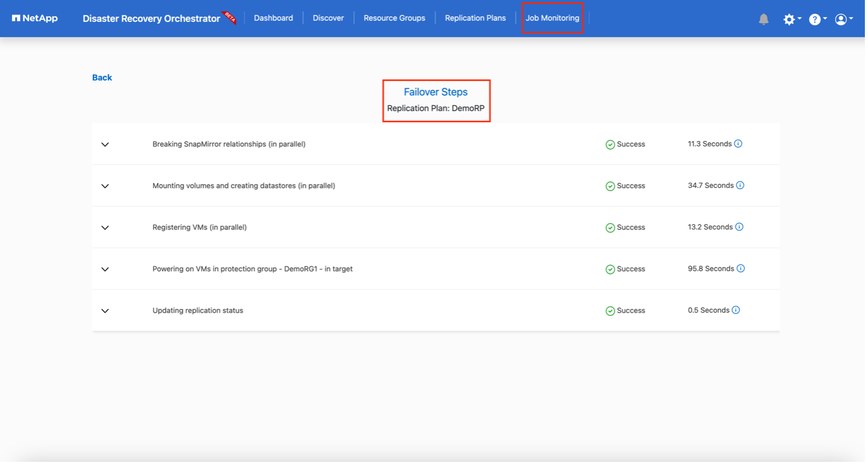This screenshot has height=465, width=868.
Task: Open the user account menu
Action: pyautogui.click(x=842, y=19)
